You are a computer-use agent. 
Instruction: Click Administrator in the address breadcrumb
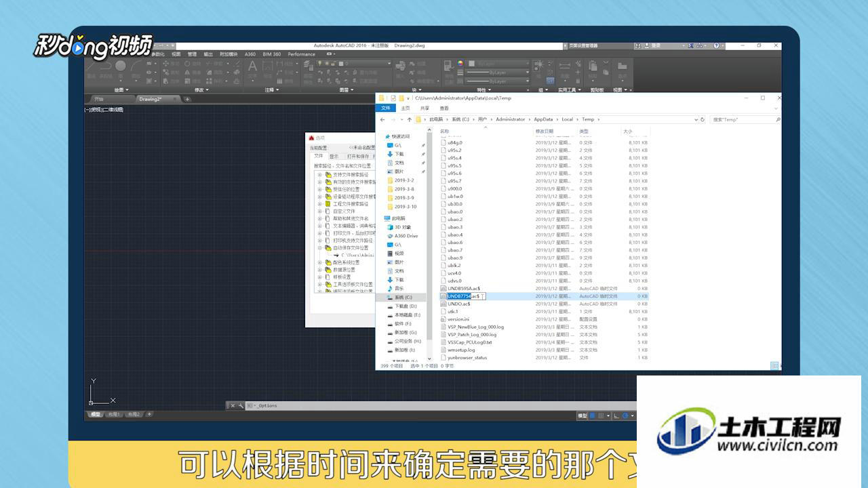510,119
